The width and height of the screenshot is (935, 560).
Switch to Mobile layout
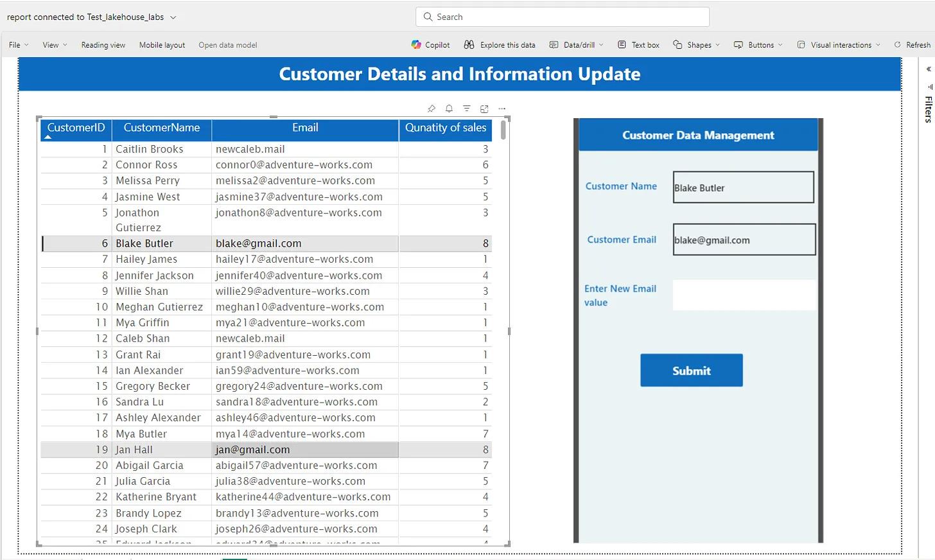tap(162, 45)
